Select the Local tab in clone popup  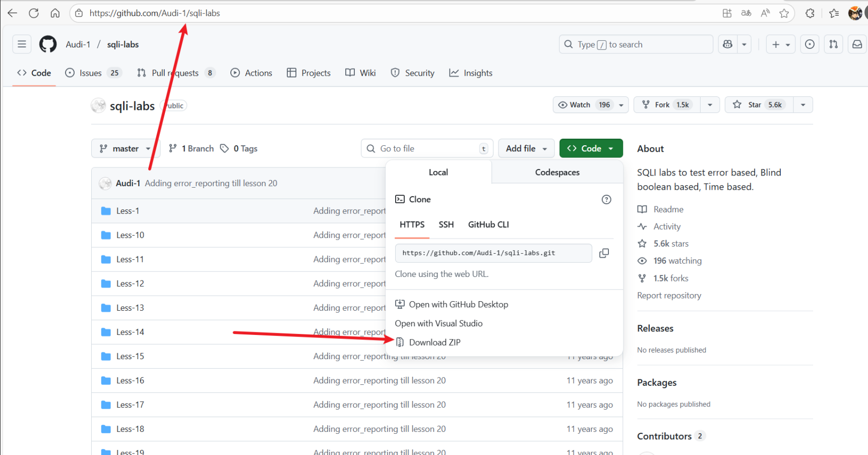pyautogui.click(x=439, y=172)
